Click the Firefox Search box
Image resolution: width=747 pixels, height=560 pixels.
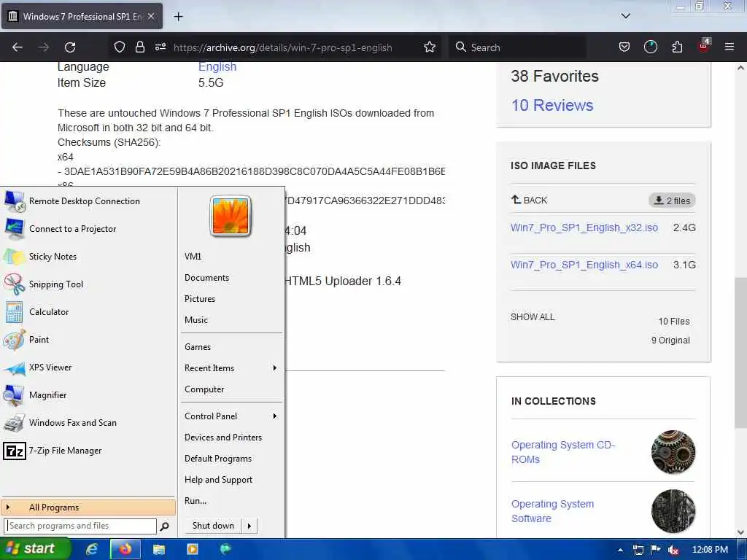[517, 47]
